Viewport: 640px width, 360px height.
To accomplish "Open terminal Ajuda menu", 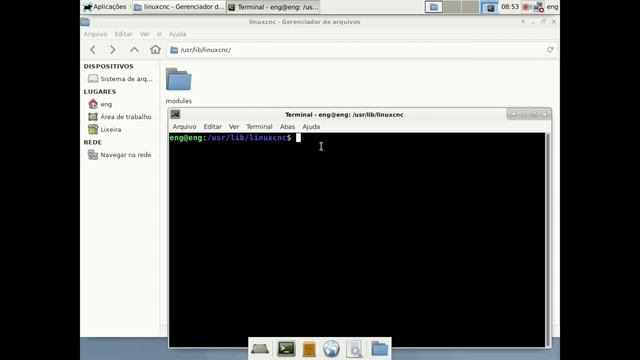I will [311, 127].
